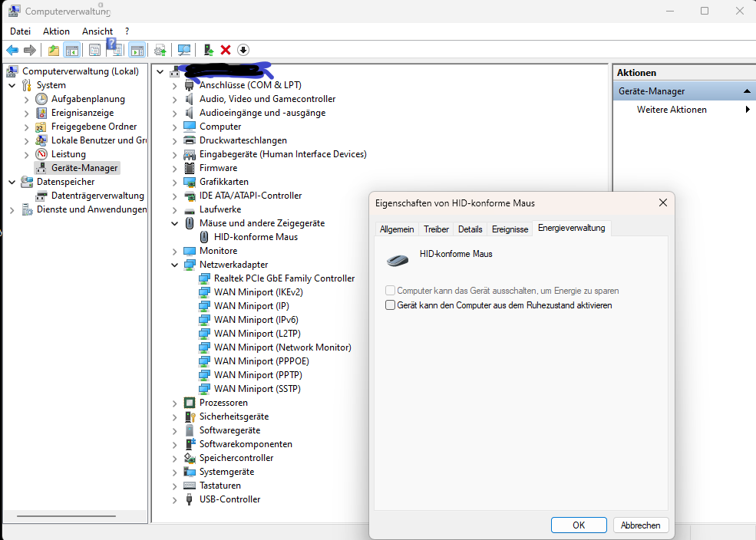Select WAN Miniport (Network Monitor) adapter
756x540 pixels.
pyautogui.click(x=282, y=347)
